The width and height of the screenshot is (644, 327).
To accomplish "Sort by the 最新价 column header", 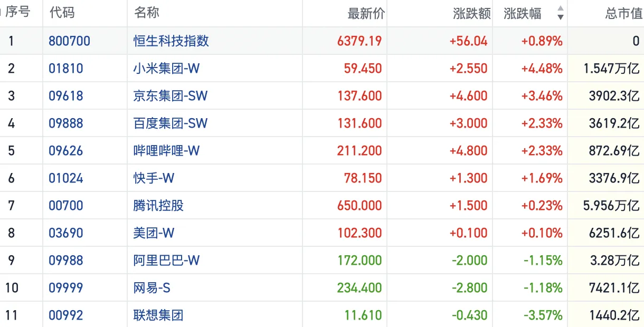I will (x=366, y=13).
